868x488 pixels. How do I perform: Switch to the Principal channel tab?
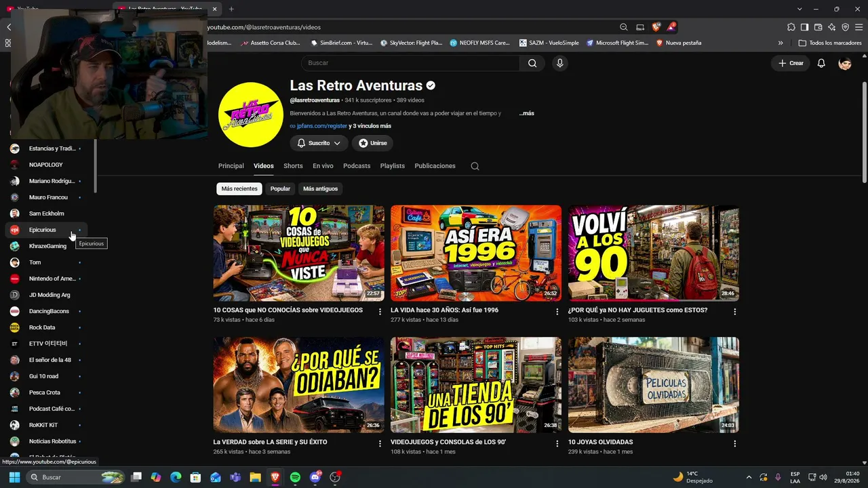coord(231,166)
